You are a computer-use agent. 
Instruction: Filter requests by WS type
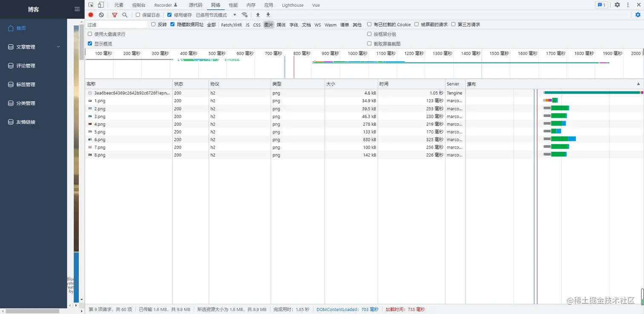pos(318,25)
